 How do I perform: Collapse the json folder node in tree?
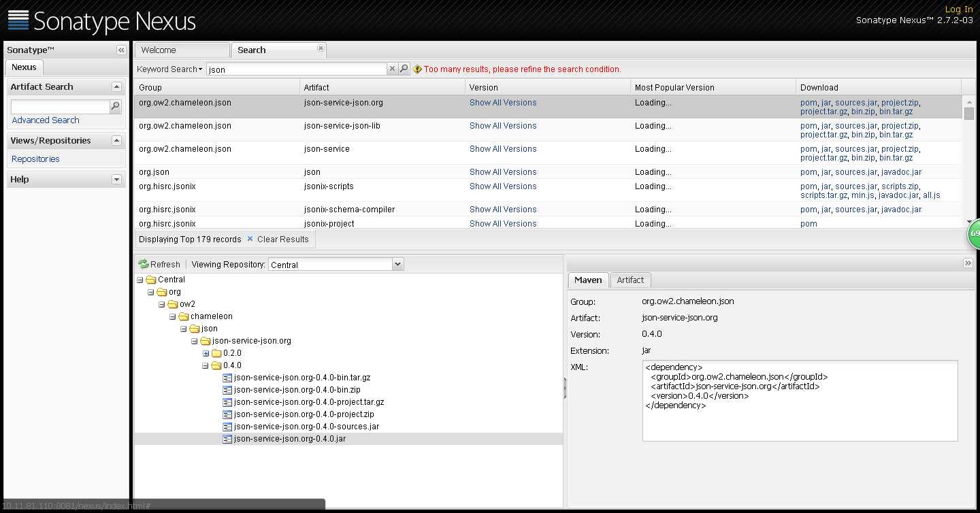184,329
